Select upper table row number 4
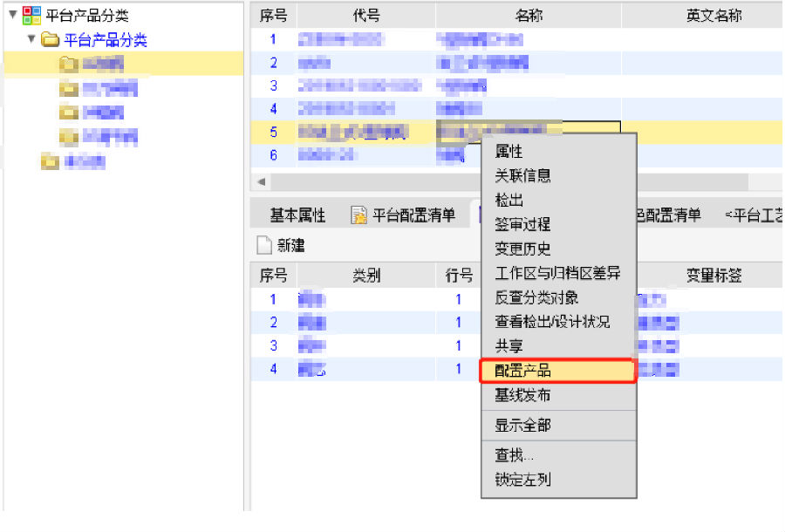Image resolution: width=785 pixels, height=532 pixels. pos(273,109)
